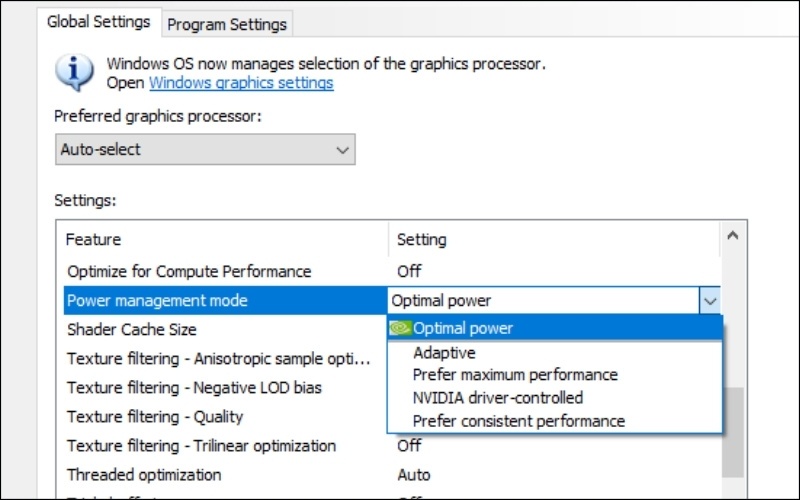Screen dimensions: 800x500
Task: Expand the Preferred graphics processor dropdown
Action: tap(343, 150)
